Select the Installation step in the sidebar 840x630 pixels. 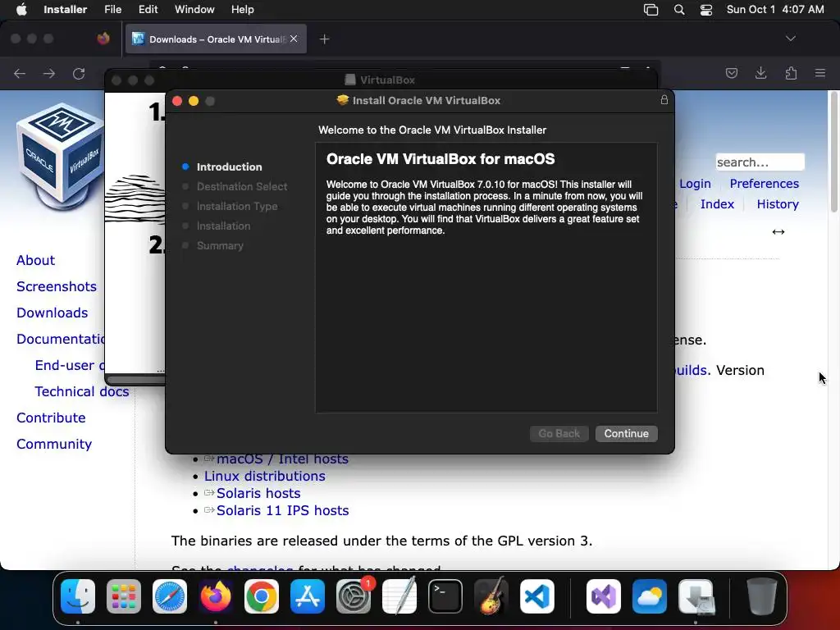[223, 226]
